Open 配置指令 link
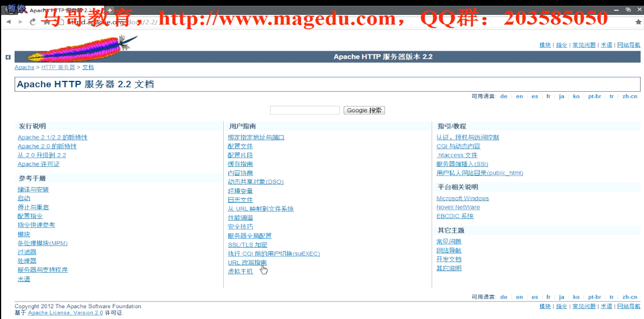Image resolution: width=644 pixels, height=319 pixels. [x=30, y=216]
